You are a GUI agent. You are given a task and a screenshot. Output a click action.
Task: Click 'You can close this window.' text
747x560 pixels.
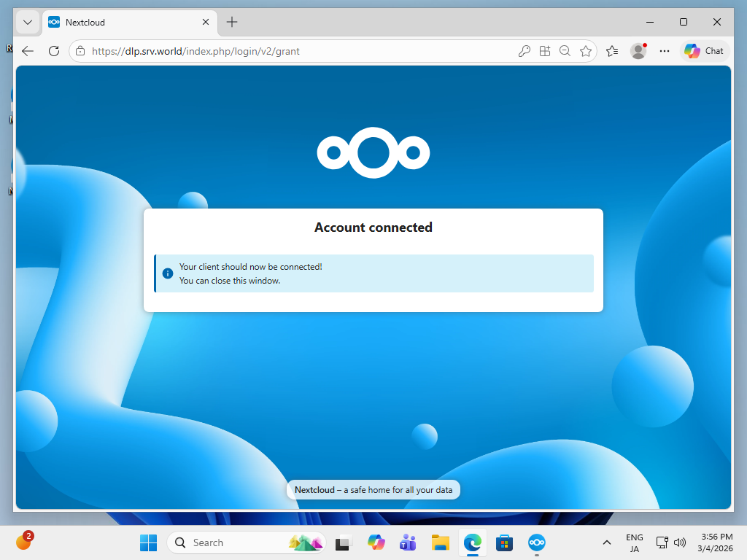pos(230,281)
